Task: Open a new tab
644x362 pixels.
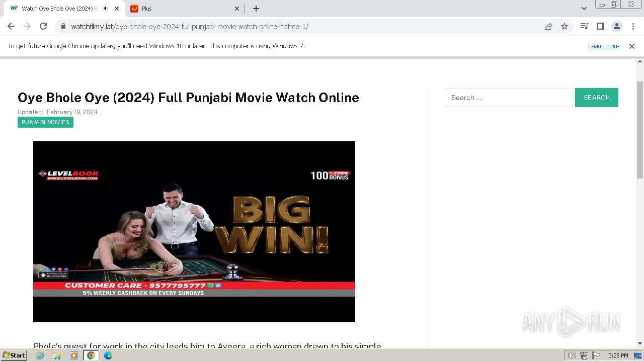Action: click(256, 9)
